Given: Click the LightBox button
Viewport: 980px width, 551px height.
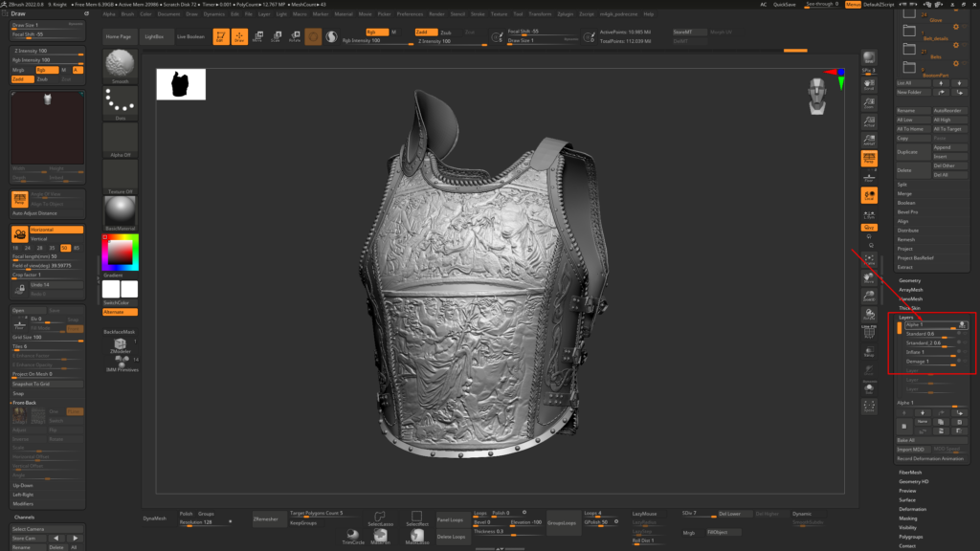Looking at the screenshot, I should click(154, 36).
